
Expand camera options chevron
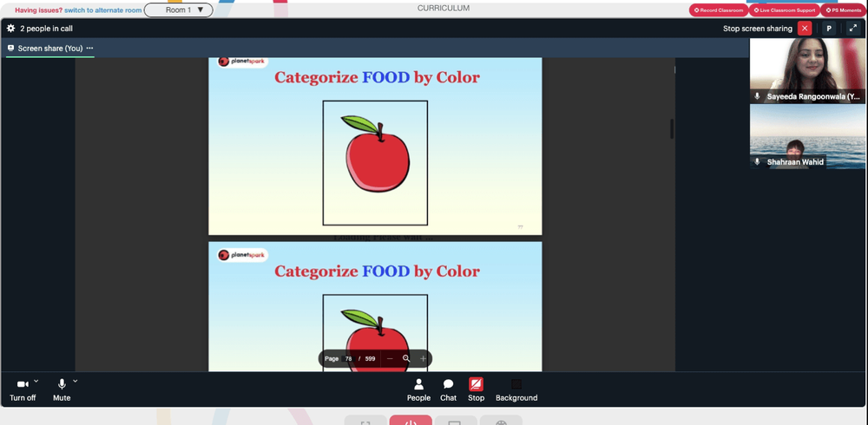point(36,381)
